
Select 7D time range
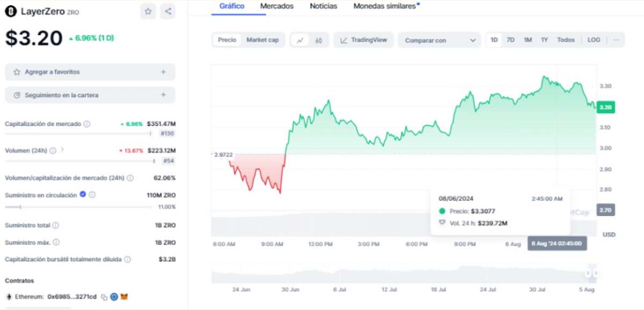(511, 40)
